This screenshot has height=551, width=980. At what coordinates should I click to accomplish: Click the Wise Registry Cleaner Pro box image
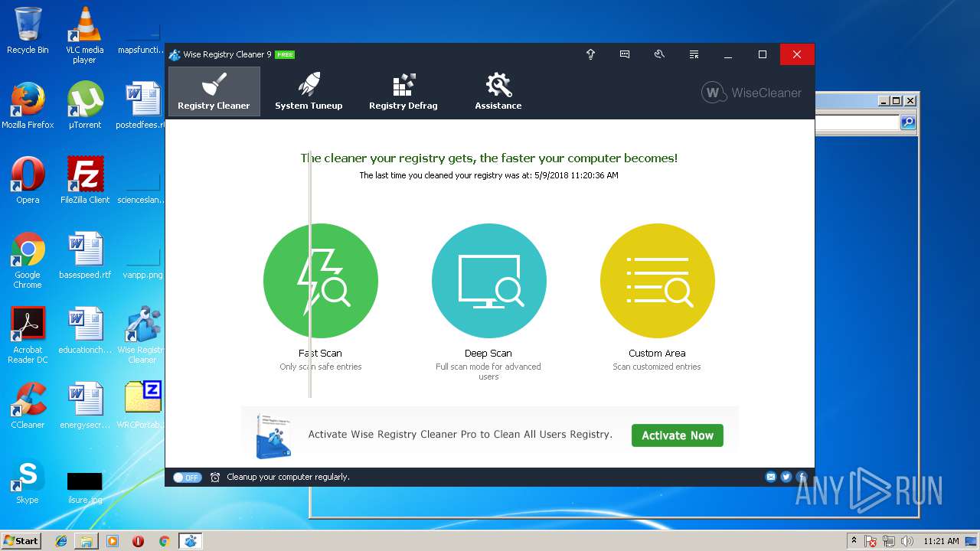pyautogui.click(x=273, y=435)
